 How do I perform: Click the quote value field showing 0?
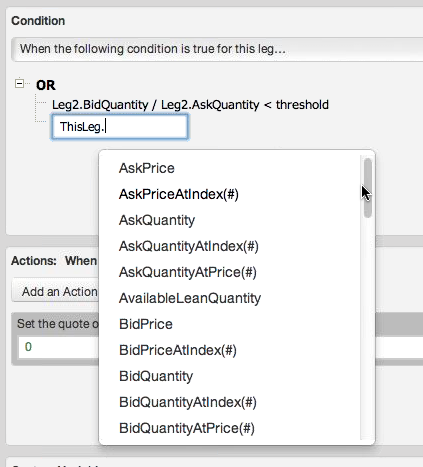point(59,347)
